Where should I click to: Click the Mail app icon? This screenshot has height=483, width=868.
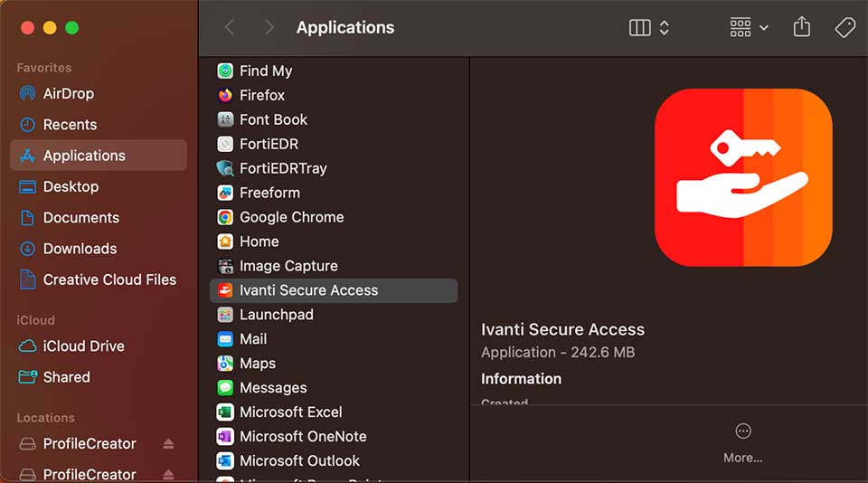click(225, 339)
